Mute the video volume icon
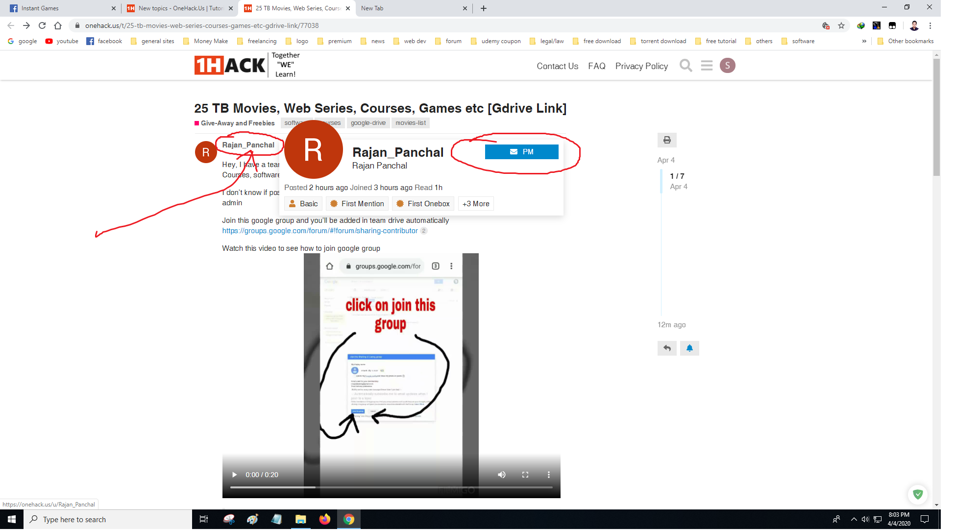 click(x=502, y=475)
